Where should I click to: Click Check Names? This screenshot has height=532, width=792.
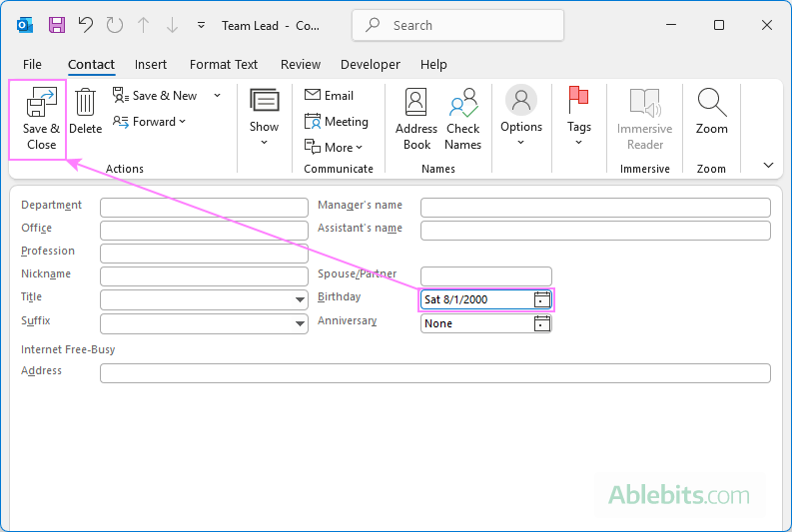click(462, 120)
